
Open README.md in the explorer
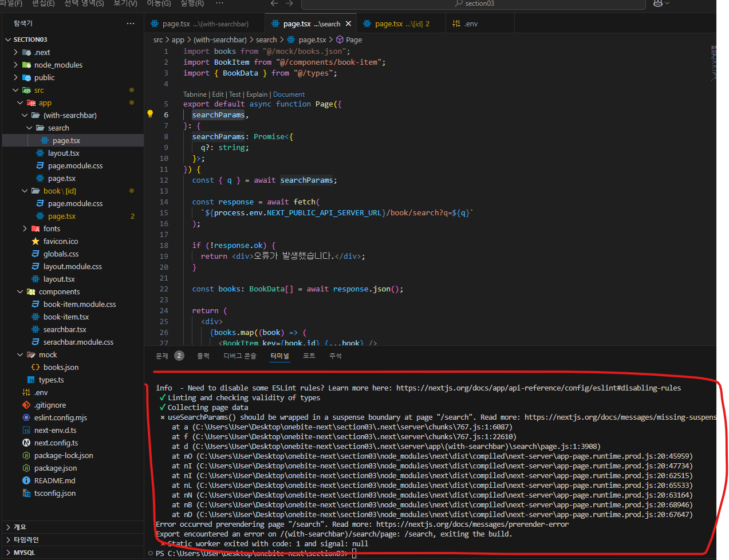(72, 480)
